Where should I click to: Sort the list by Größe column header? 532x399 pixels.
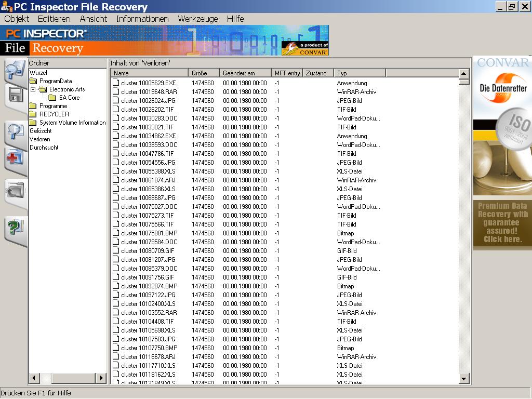pyautogui.click(x=204, y=73)
